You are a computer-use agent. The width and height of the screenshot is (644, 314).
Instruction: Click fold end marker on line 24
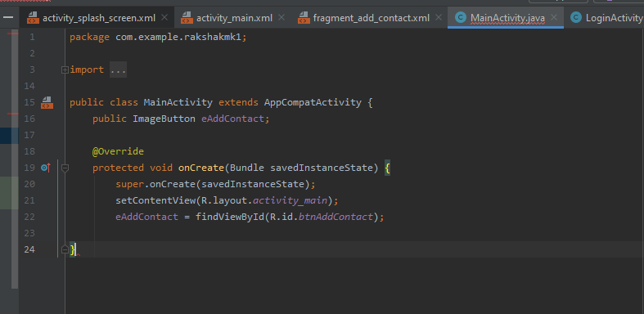(65, 249)
